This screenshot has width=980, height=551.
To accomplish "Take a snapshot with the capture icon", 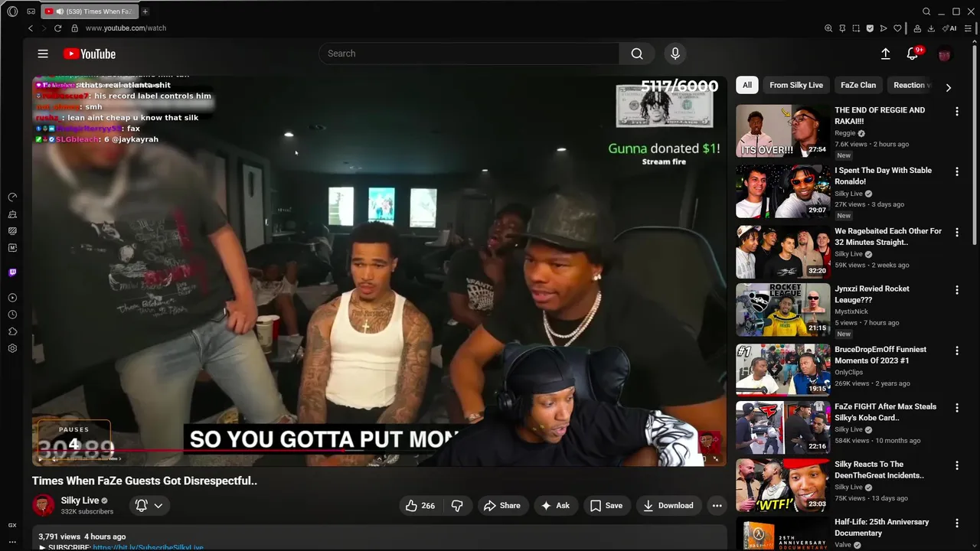I will tap(856, 28).
